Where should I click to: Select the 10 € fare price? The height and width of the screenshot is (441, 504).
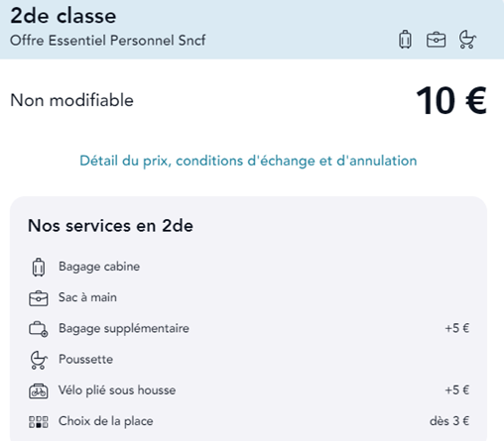coord(451,100)
